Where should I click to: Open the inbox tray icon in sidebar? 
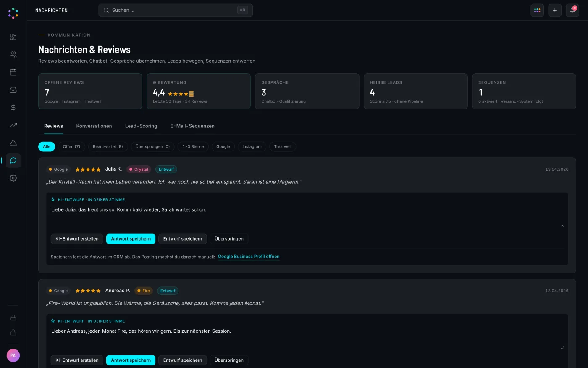pos(13,90)
